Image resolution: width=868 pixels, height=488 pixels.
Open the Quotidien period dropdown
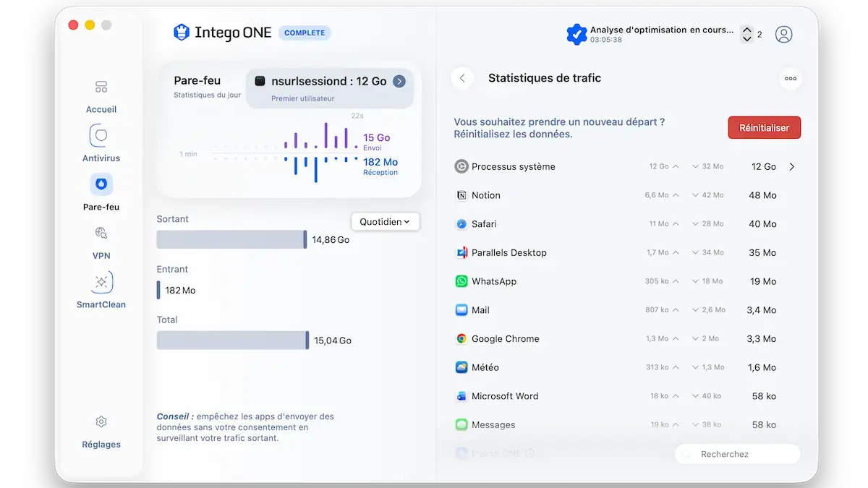coord(386,222)
